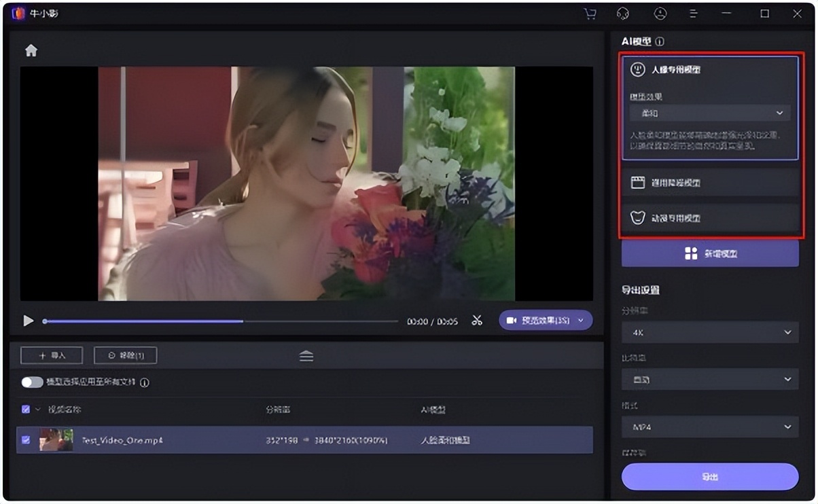The image size is (818, 504).
Task: Uncheck the Test_Video_One.mp4 checkbox
Action: tap(26, 440)
